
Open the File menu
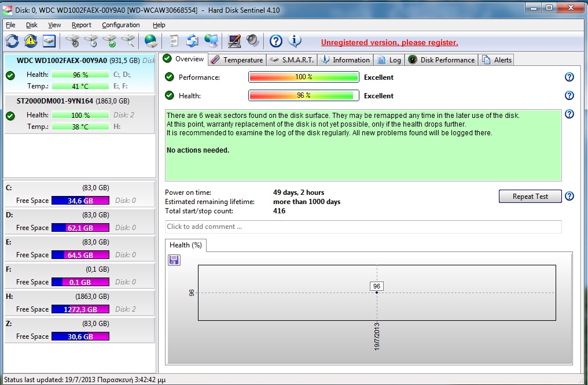[10, 25]
